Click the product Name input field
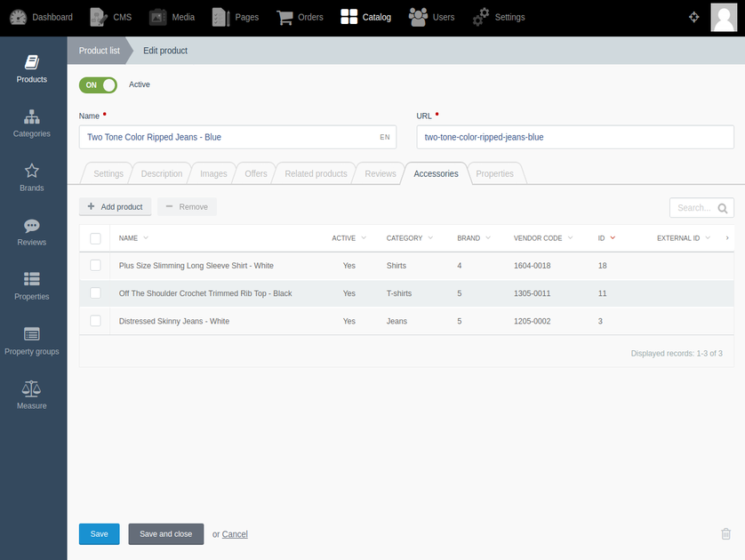This screenshot has height=560, width=745. [x=237, y=137]
